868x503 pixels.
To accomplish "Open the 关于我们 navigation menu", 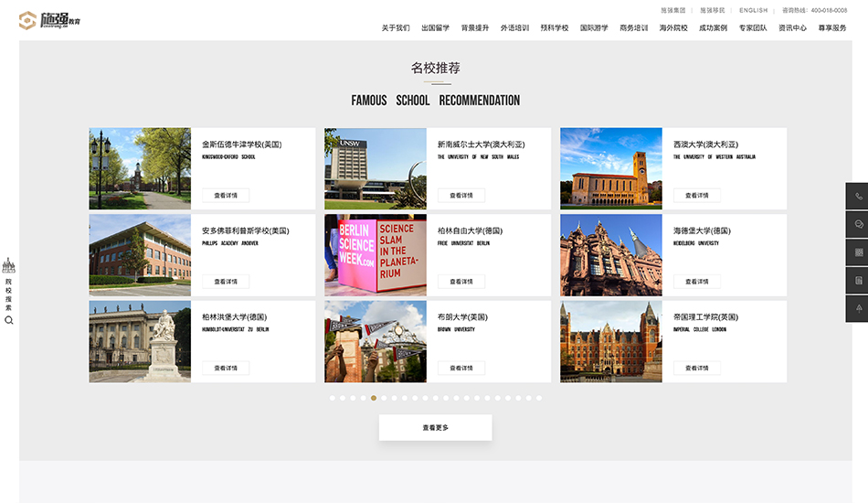I will (x=396, y=27).
